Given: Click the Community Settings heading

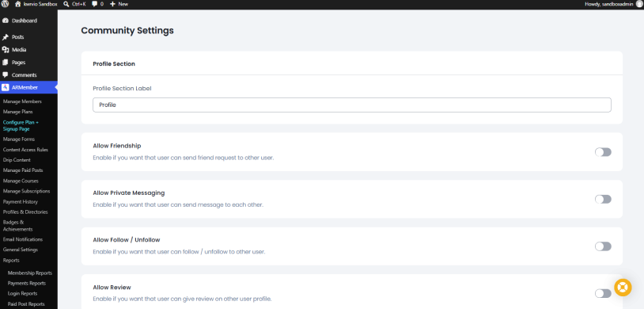Looking at the screenshot, I should [x=127, y=30].
